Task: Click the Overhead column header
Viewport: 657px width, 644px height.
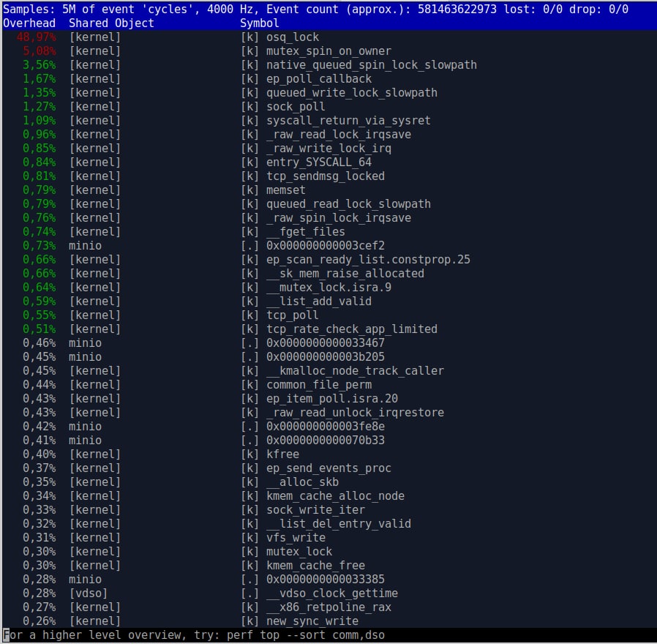Action: pos(29,23)
